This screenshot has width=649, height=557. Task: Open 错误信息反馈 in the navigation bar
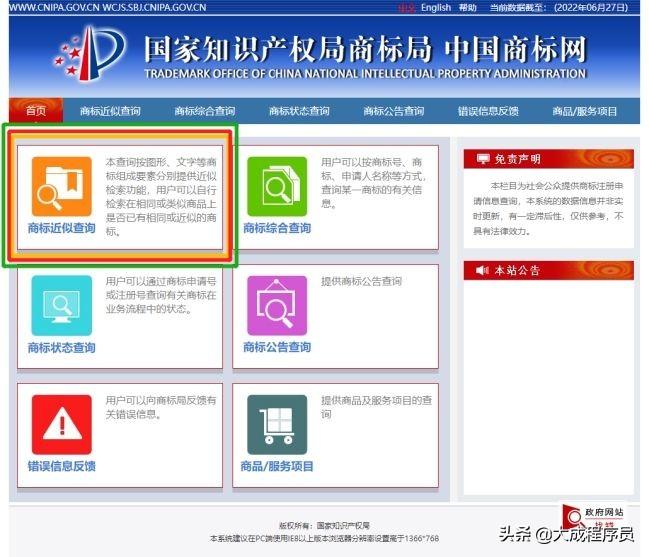[488, 111]
